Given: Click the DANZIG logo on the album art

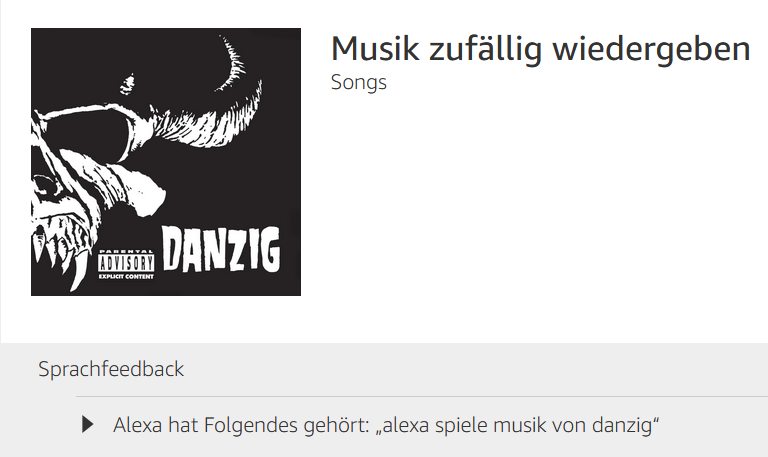Looking at the screenshot, I should (x=221, y=249).
